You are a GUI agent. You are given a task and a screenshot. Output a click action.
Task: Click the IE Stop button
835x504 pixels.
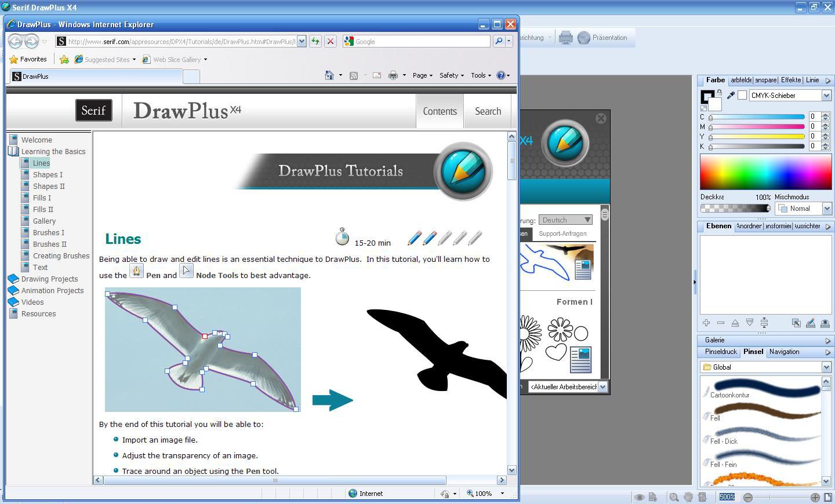click(330, 41)
